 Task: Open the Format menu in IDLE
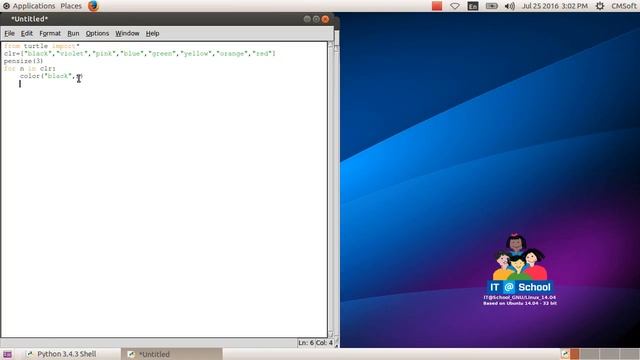(50, 33)
